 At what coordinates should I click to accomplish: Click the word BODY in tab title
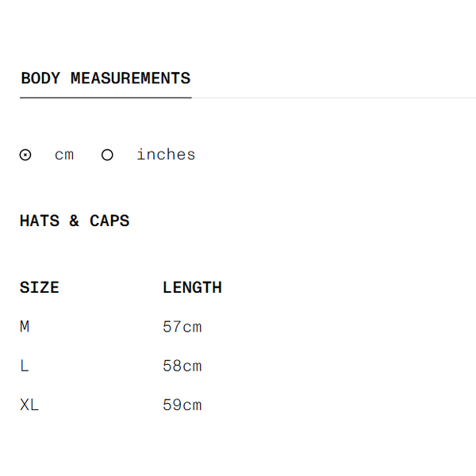tap(40, 79)
